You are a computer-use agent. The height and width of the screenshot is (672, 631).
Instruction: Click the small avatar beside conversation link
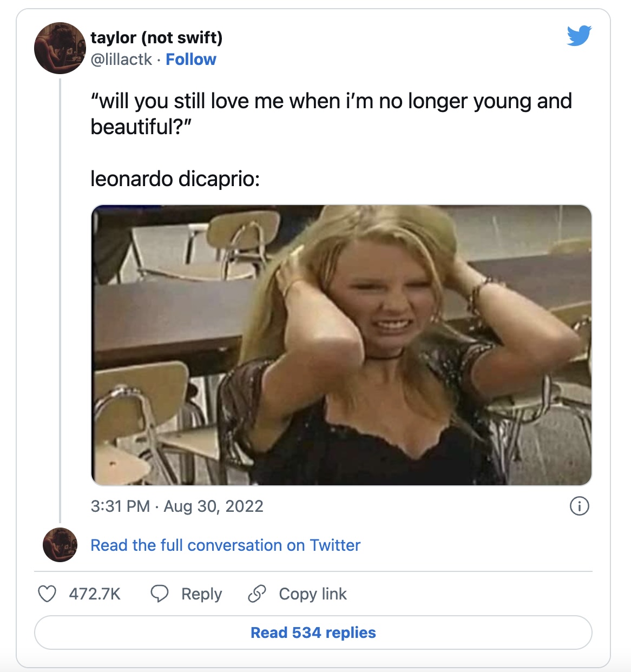click(60, 545)
